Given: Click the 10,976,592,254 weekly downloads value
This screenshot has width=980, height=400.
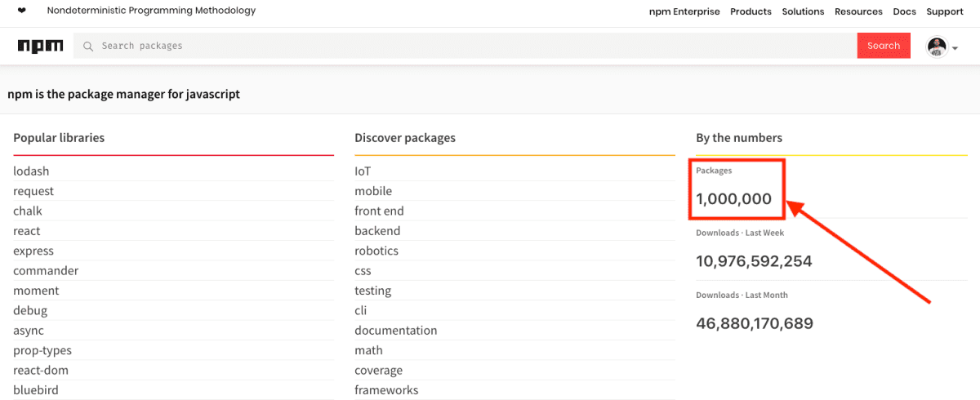Looking at the screenshot, I should [x=754, y=261].
